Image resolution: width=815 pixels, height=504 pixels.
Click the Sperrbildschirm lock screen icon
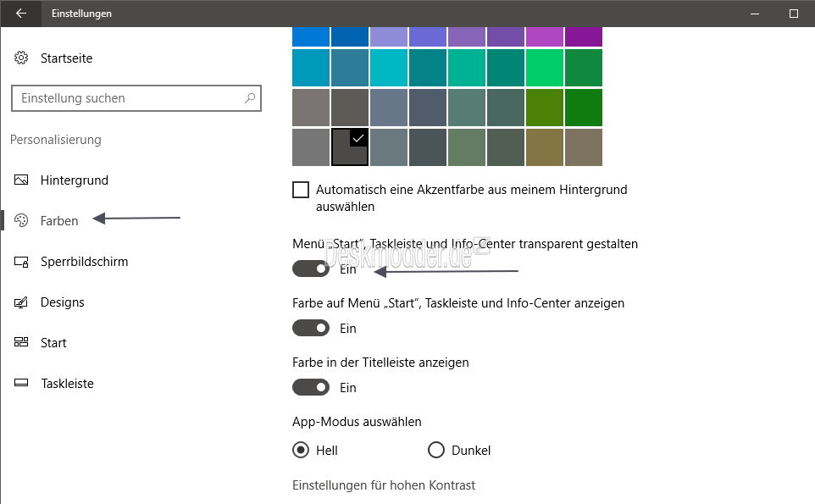coord(21,262)
